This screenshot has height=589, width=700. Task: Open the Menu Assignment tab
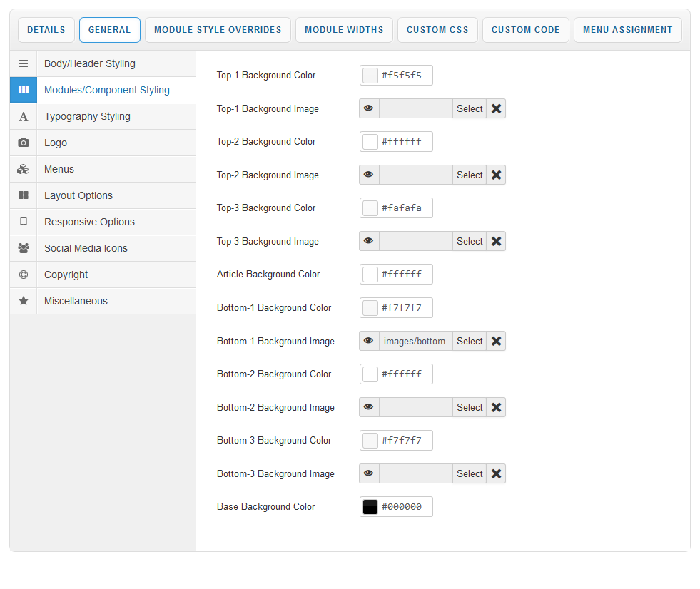tap(627, 30)
